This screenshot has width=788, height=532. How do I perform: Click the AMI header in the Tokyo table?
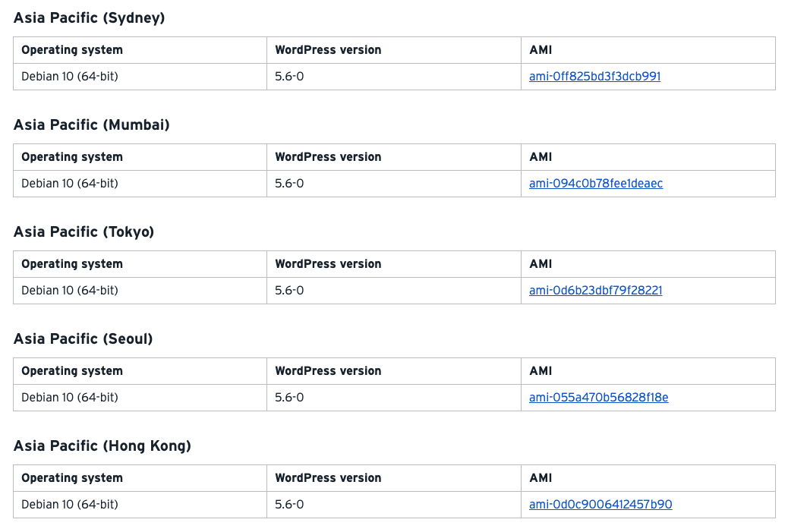click(x=541, y=264)
